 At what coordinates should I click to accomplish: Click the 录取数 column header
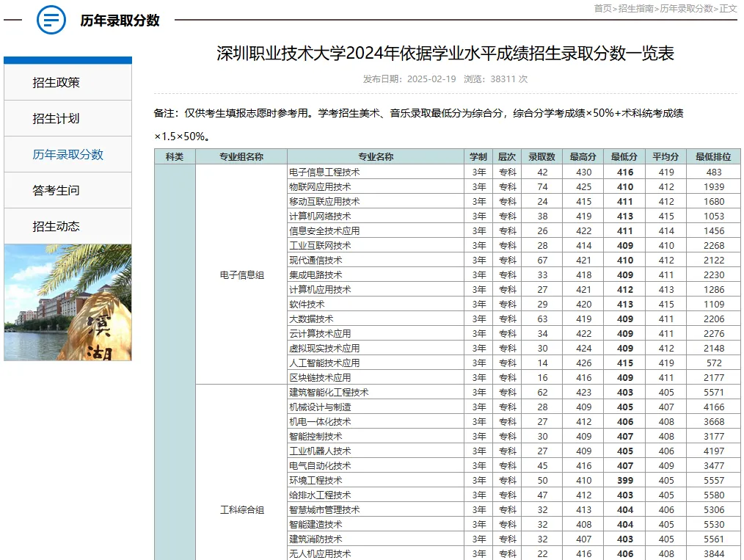coord(542,156)
